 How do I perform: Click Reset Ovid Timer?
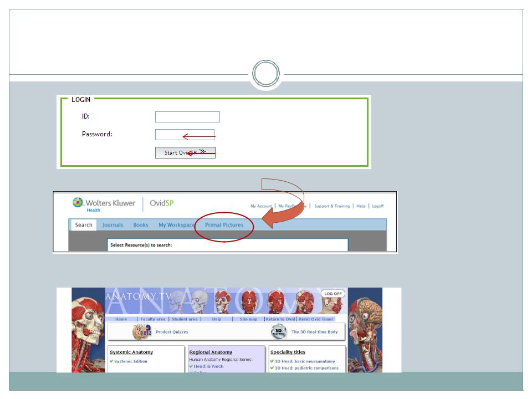click(316, 319)
